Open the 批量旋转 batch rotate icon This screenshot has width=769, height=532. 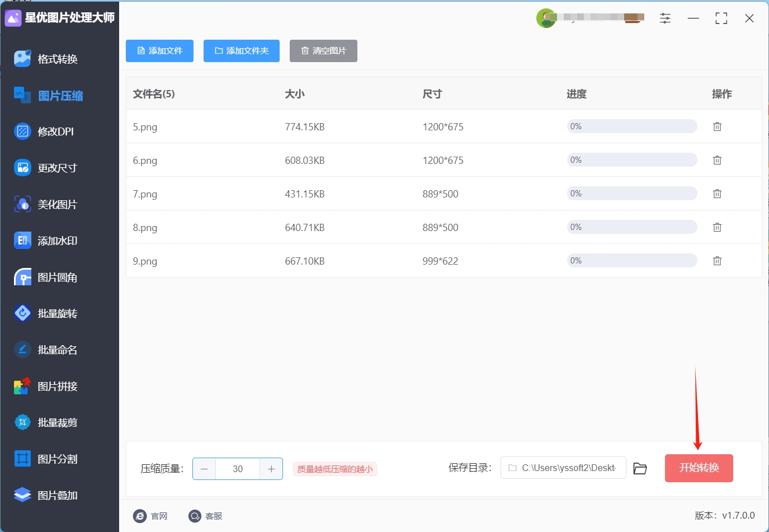[22, 313]
